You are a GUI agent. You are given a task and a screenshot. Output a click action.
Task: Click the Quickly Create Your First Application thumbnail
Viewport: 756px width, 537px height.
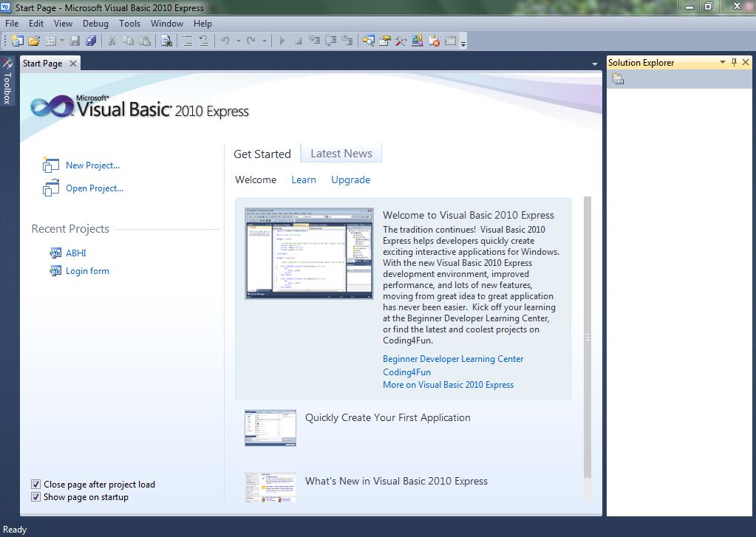pos(270,427)
